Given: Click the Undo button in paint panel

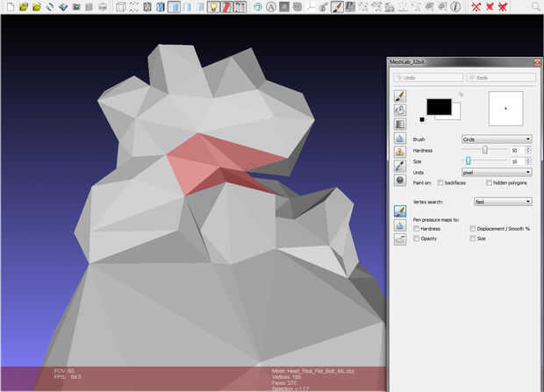Looking at the screenshot, I should tap(428, 78).
